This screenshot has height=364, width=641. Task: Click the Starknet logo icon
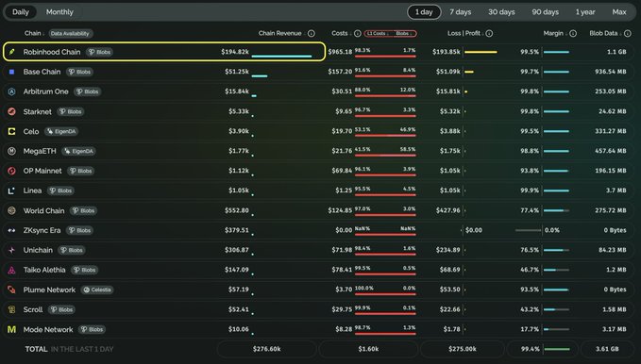pyautogui.click(x=12, y=111)
